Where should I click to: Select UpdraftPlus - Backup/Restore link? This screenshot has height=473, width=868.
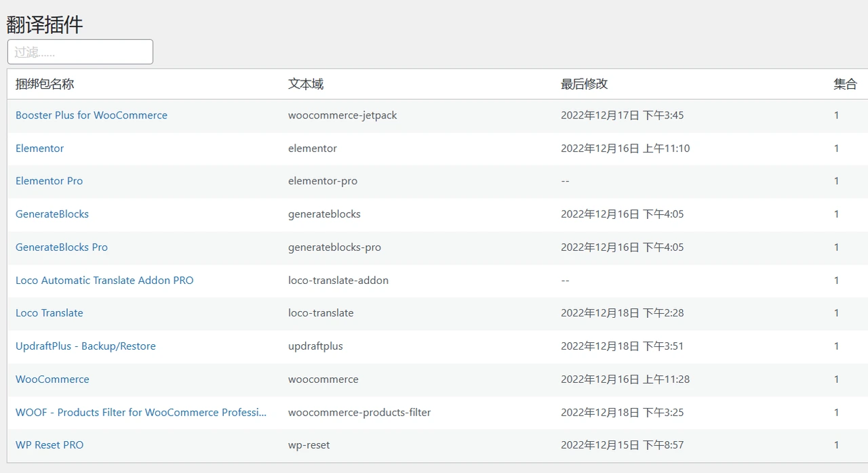coord(85,346)
